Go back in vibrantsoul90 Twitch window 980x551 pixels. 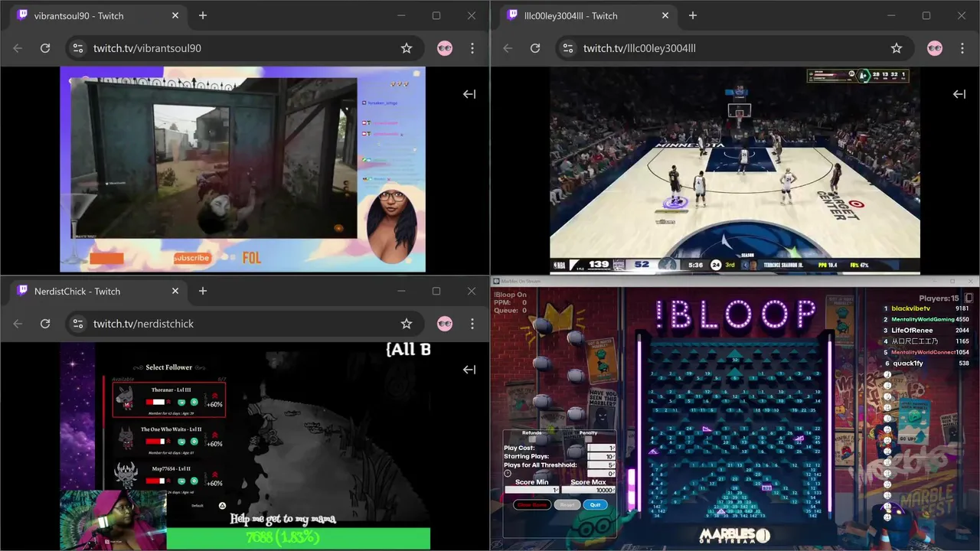click(x=18, y=48)
